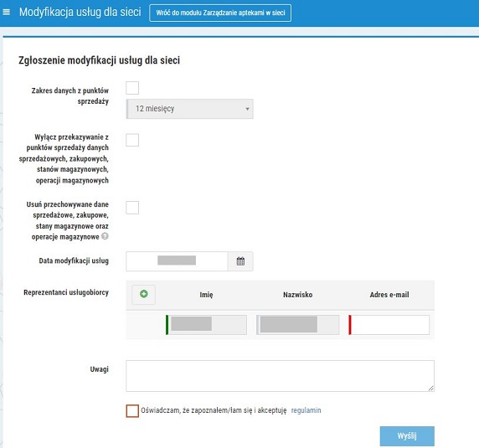Grab the Uwagi textarea resize handle
The image size is (479, 448).
430,389
